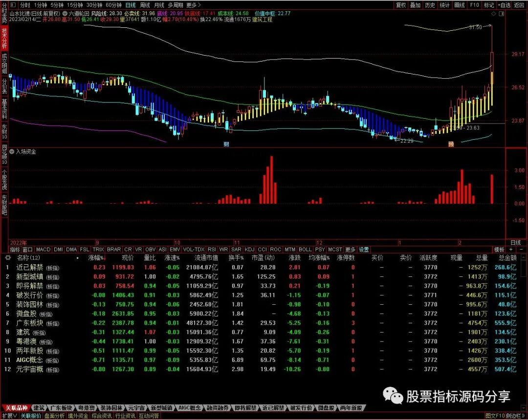Switch to the 1分钟 period
Screen dimensions: 528x420
tap(41, 5)
